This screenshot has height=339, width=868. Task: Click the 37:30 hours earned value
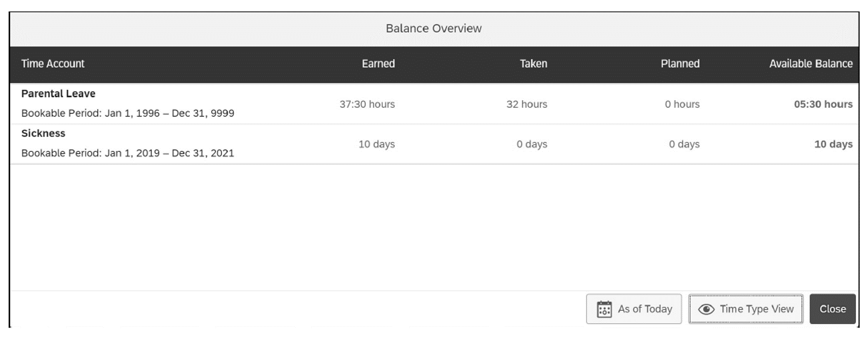click(x=367, y=104)
